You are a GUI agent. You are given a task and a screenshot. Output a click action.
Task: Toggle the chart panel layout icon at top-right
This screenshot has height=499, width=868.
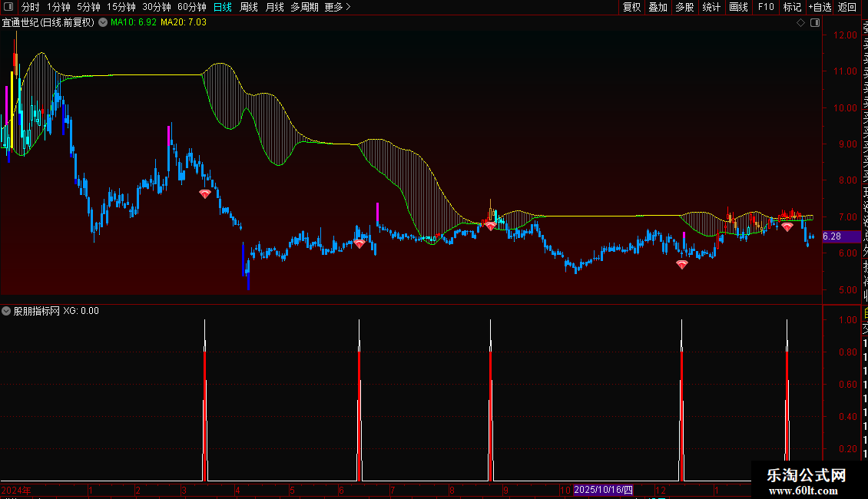(x=815, y=22)
